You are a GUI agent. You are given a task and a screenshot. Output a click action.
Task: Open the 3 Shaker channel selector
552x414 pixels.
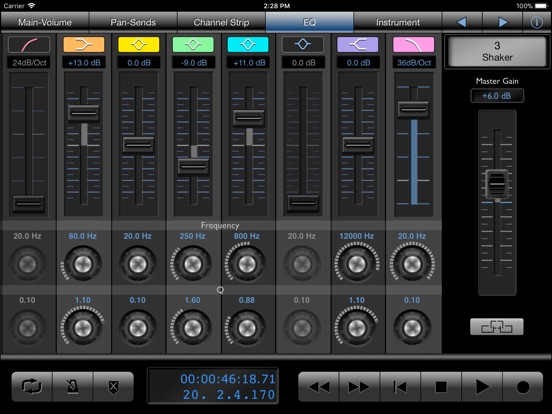[497, 51]
